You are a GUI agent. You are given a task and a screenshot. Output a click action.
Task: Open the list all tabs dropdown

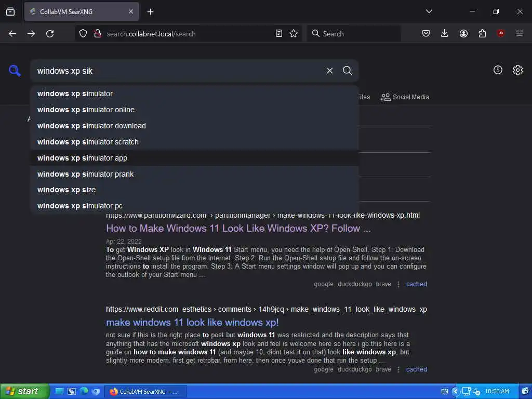(x=429, y=11)
